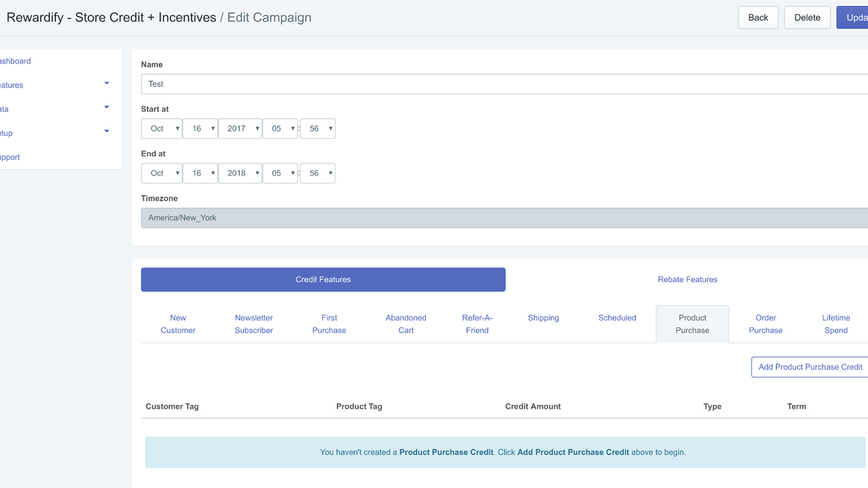Click the campaign Name input field containing Test
Image resolution: width=868 pixels, height=488 pixels.
[339, 83]
